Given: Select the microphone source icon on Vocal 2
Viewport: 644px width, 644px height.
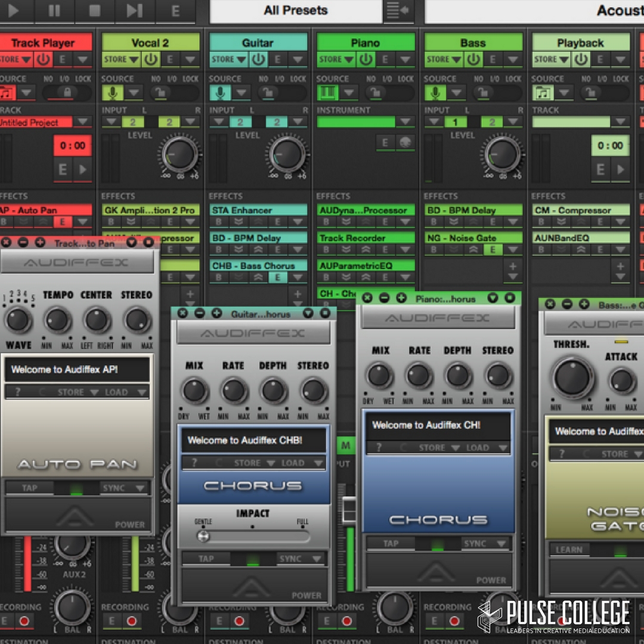Looking at the screenshot, I should coord(111,92).
